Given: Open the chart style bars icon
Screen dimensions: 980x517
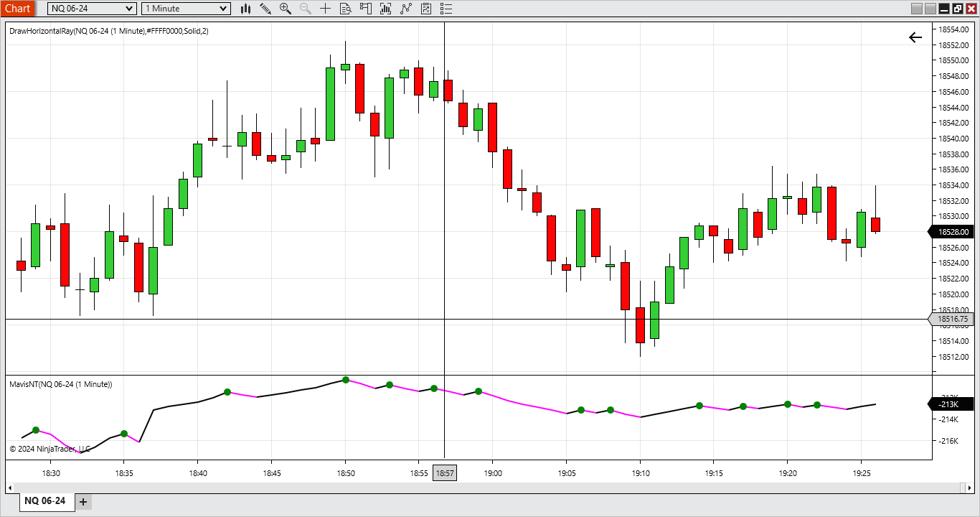Looking at the screenshot, I should [x=245, y=9].
